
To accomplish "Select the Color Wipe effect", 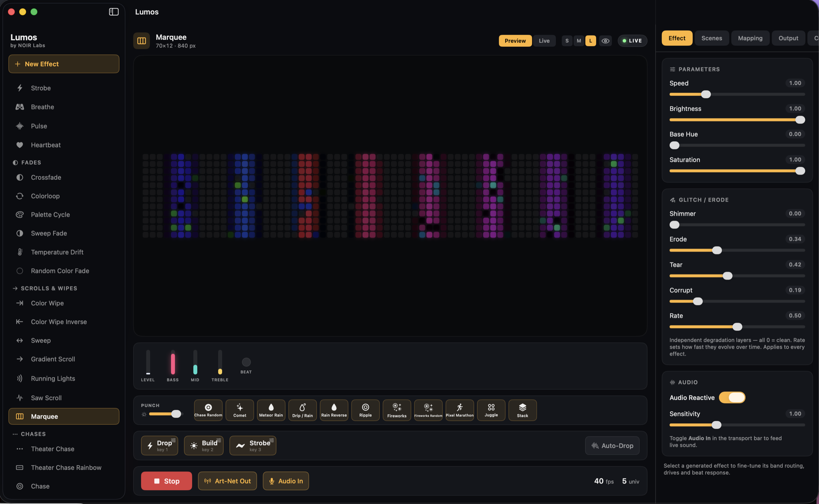I will click(64, 303).
